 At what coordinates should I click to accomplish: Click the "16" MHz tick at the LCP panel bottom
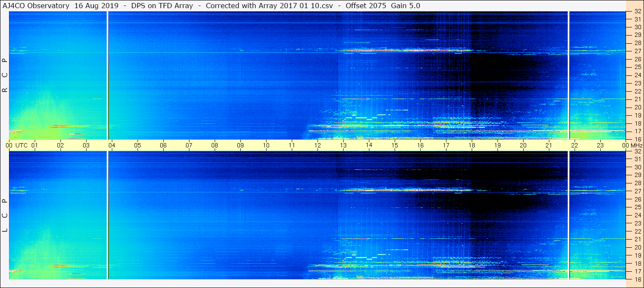point(637,279)
